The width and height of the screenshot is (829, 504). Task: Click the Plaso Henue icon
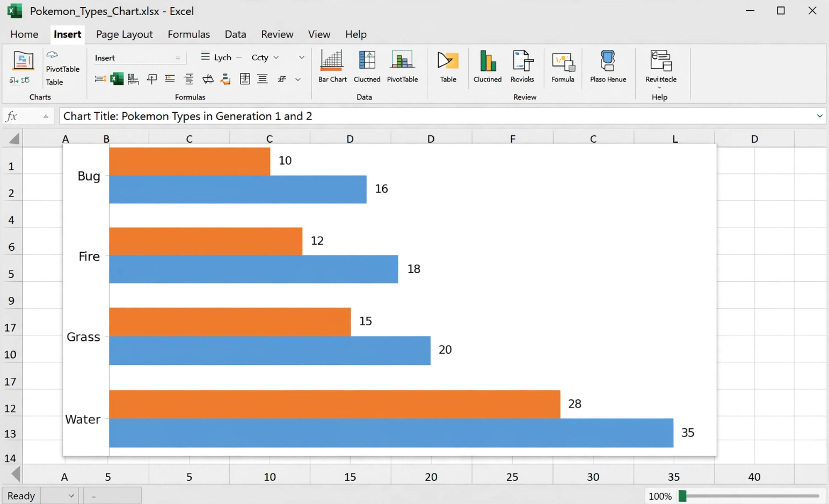pyautogui.click(x=608, y=61)
